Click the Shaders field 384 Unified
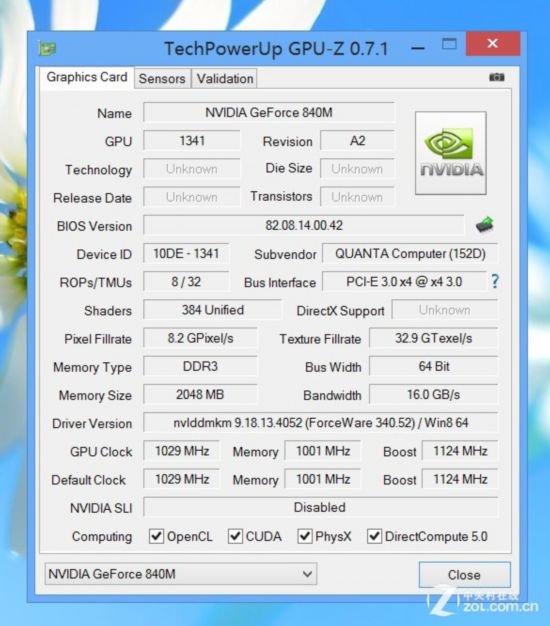 [213, 310]
